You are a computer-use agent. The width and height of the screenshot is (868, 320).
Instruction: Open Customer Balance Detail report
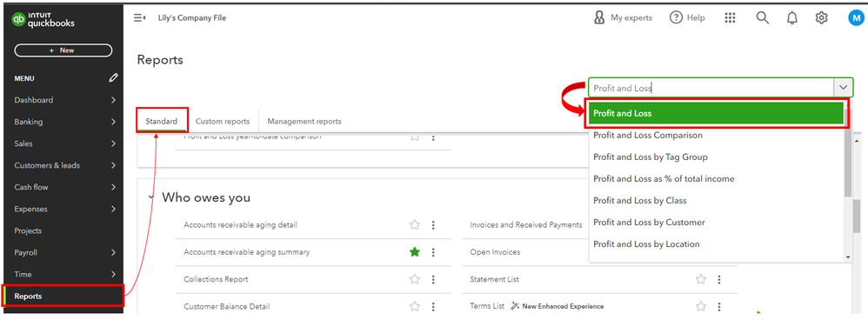(227, 306)
